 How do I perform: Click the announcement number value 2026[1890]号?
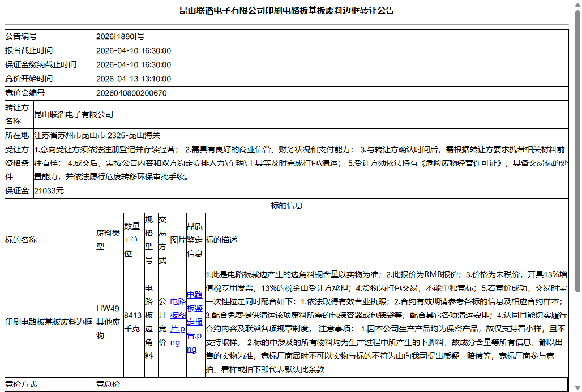pos(120,36)
